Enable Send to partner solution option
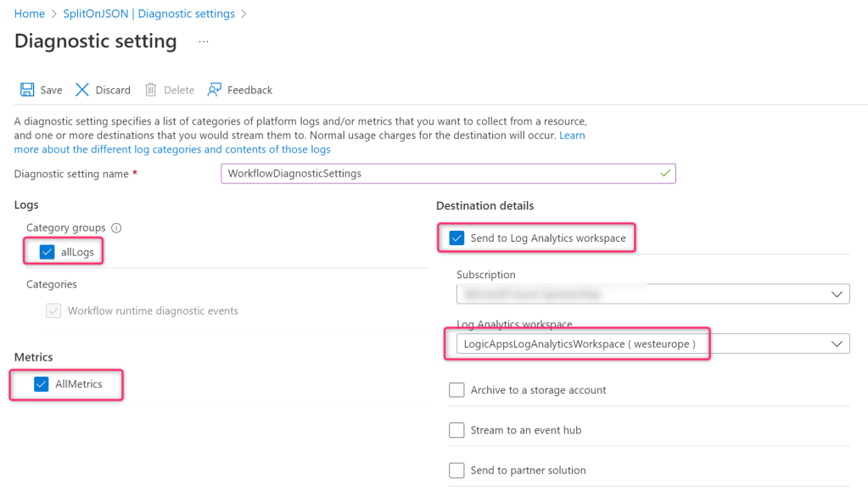This screenshot has width=868, height=492. pos(456,470)
